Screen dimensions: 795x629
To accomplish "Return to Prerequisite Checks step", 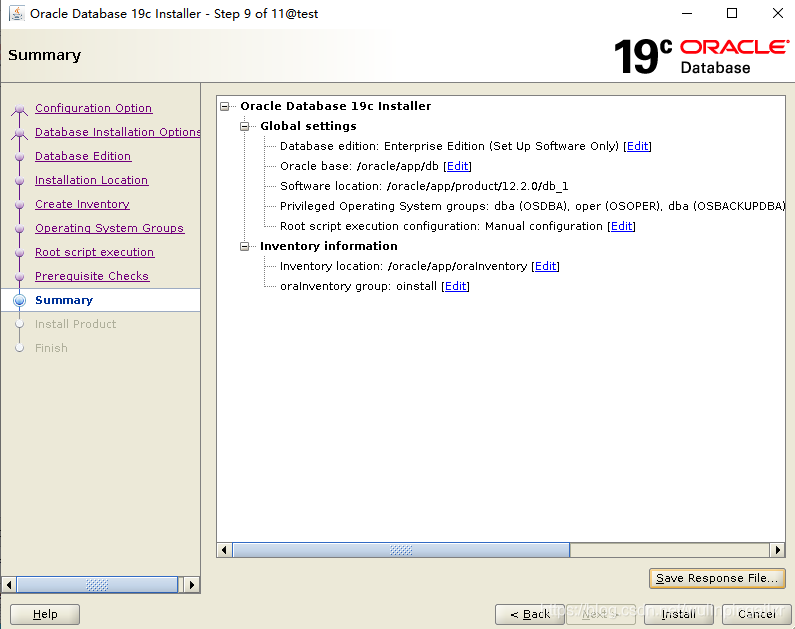I will (92, 276).
